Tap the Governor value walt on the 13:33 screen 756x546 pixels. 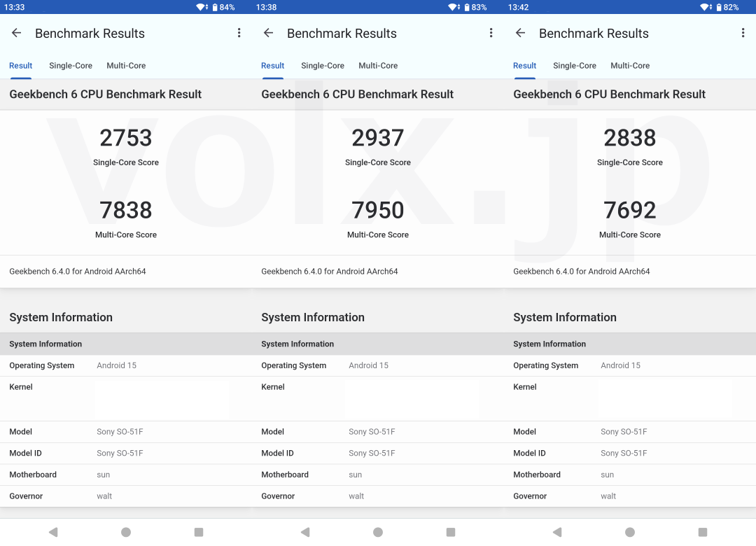[x=104, y=496]
